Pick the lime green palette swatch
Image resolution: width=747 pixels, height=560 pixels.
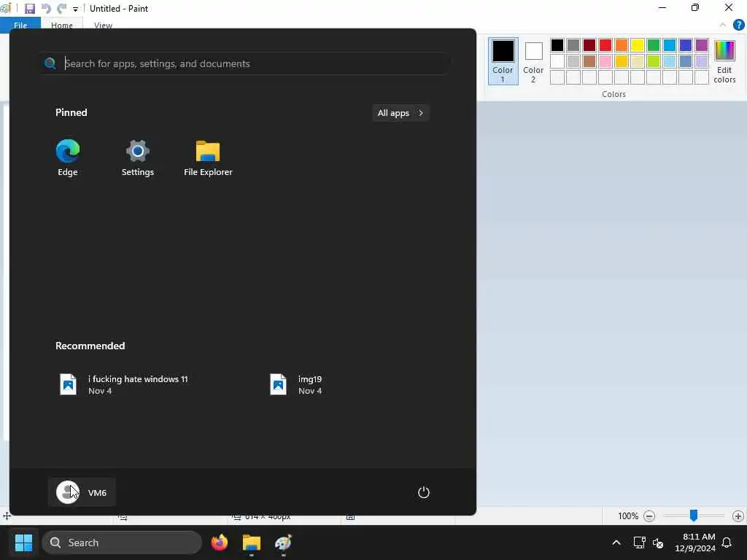[654, 61]
